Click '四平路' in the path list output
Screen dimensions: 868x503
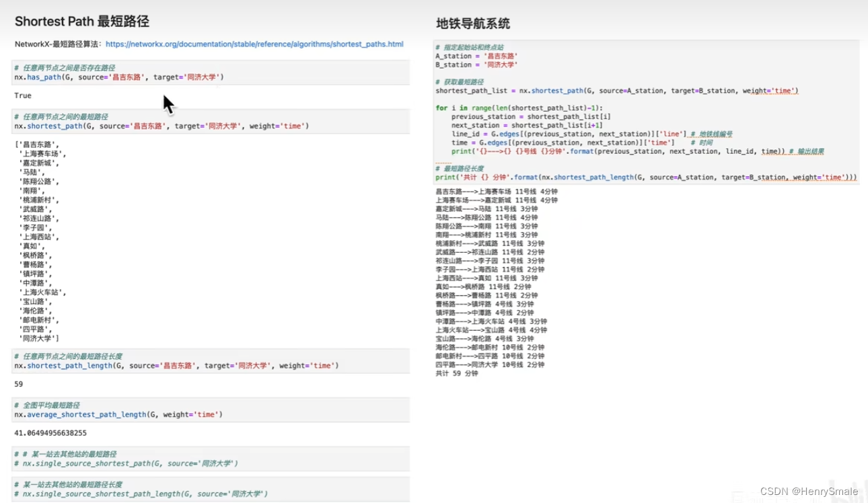tap(36, 330)
